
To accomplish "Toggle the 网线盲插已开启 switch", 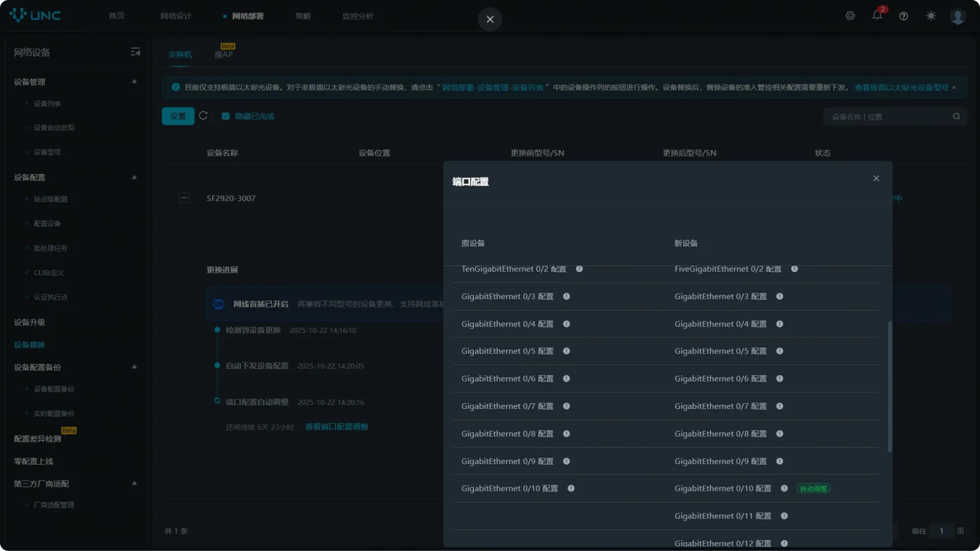I will (219, 304).
